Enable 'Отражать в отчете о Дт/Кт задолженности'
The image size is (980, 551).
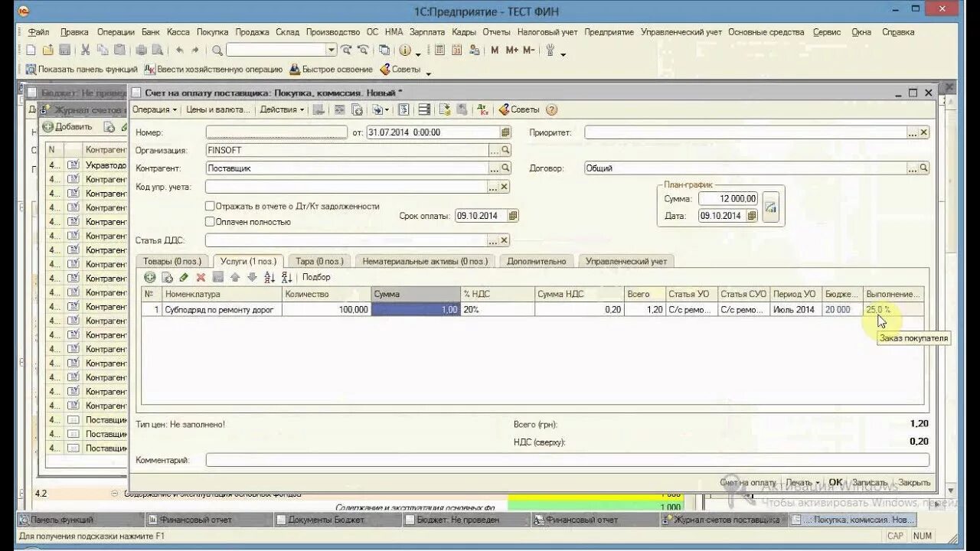point(210,206)
